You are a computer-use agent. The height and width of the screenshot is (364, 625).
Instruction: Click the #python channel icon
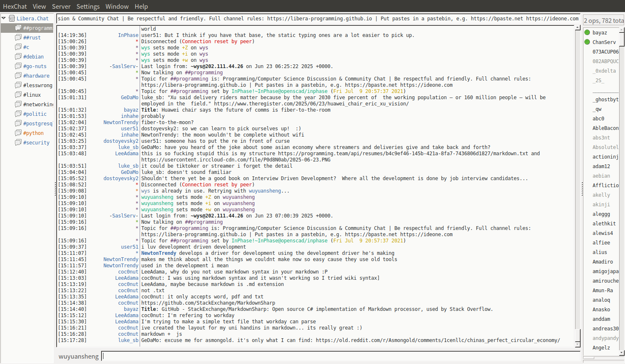[18, 133]
